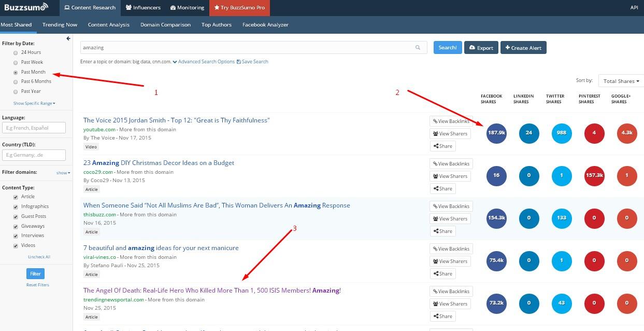The height and width of the screenshot is (331, 644).
Task: Toggle the Videos content type checkbox
Action: click(16, 246)
